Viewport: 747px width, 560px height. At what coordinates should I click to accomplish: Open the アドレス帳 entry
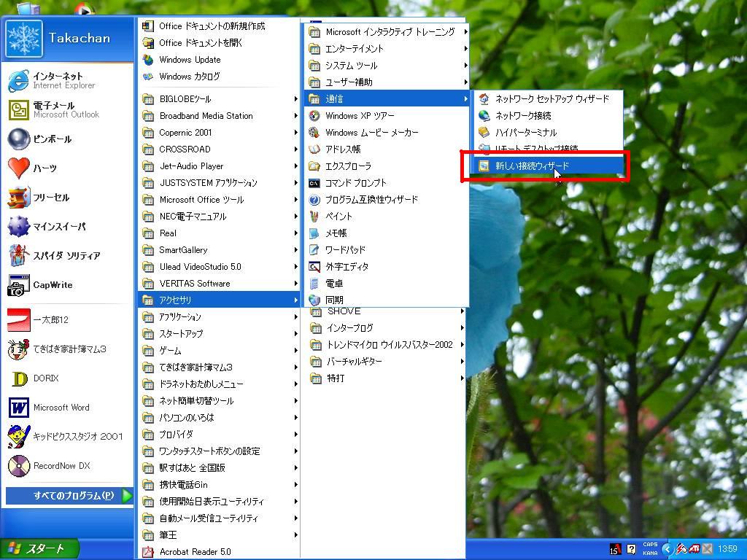point(387,149)
